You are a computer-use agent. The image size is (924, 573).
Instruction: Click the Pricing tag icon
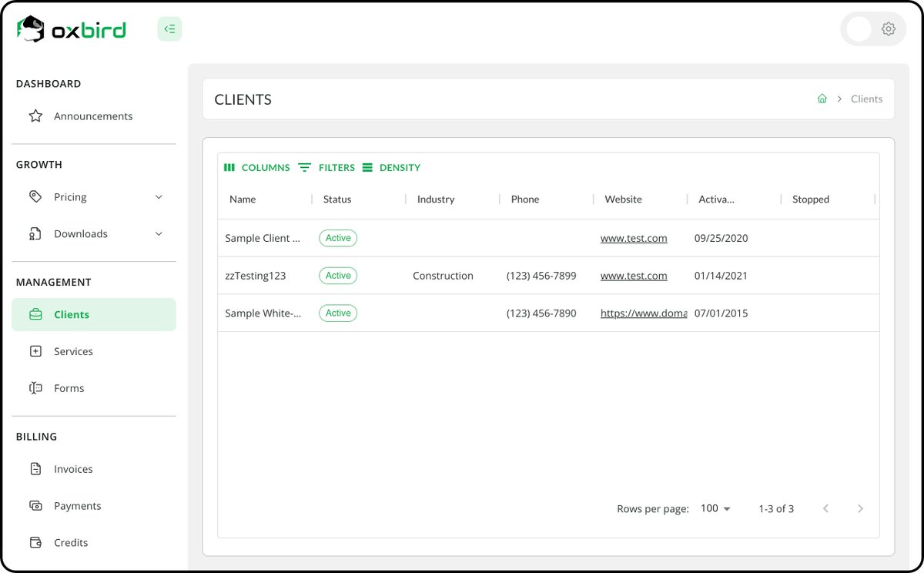click(x=35, y=197)
